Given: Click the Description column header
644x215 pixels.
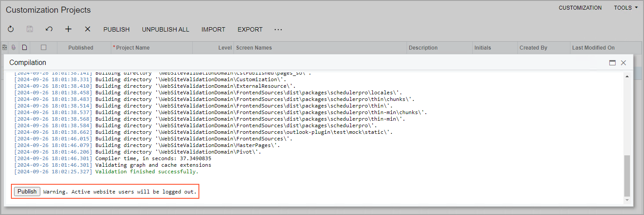Looking at the screenshot, I should click(x=423, y=48).
